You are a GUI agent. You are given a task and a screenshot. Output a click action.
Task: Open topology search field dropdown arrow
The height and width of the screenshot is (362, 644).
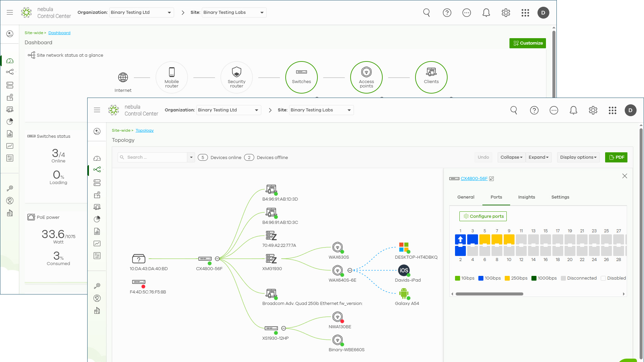click(x=191, y=157)
